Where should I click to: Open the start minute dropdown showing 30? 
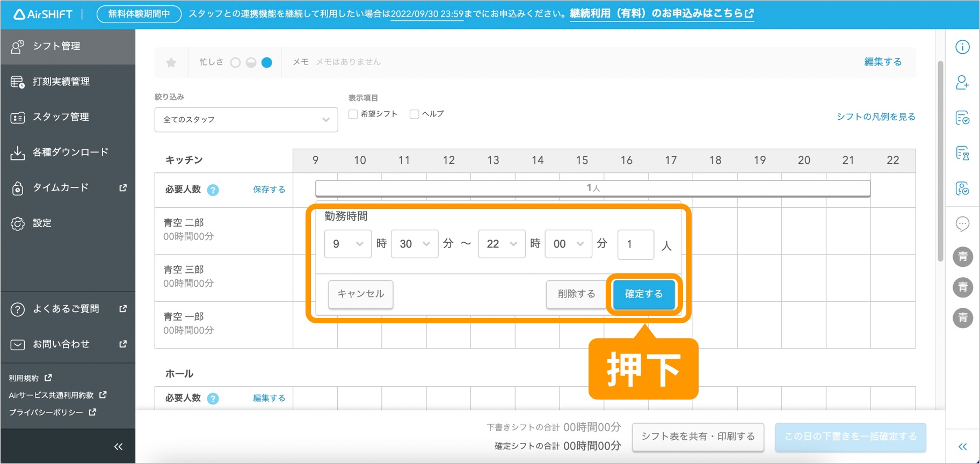click(415, 244)
